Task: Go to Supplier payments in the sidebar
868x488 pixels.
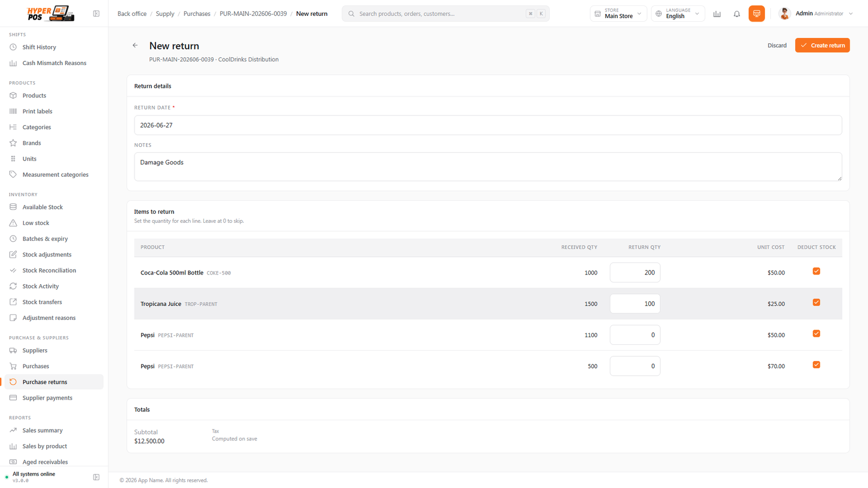Action: coord(47,398)
